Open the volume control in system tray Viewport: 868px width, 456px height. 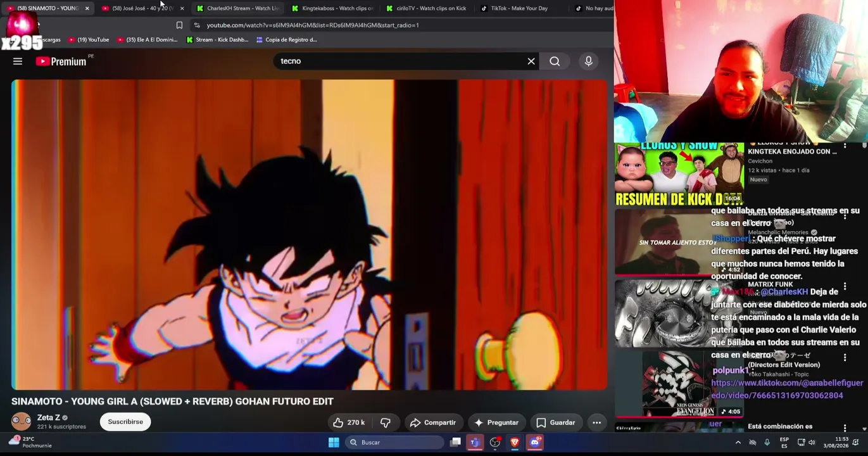(812, 443)
